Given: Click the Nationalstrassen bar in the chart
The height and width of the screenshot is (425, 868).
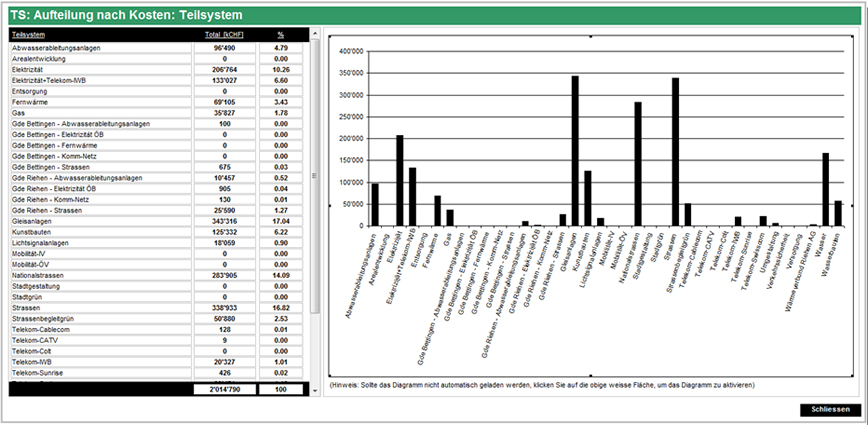Looking at the screenshot, I should pyautogui.click(x=638, y=163).
